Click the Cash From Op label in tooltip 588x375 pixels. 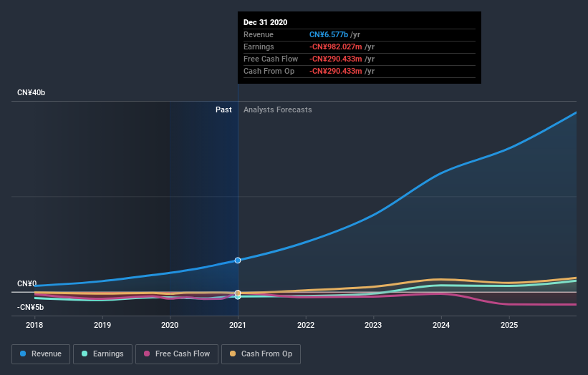click(x=269, y=71)
